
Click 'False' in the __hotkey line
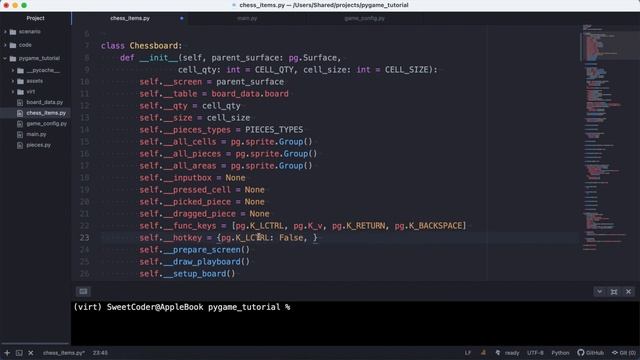[291, 238]
